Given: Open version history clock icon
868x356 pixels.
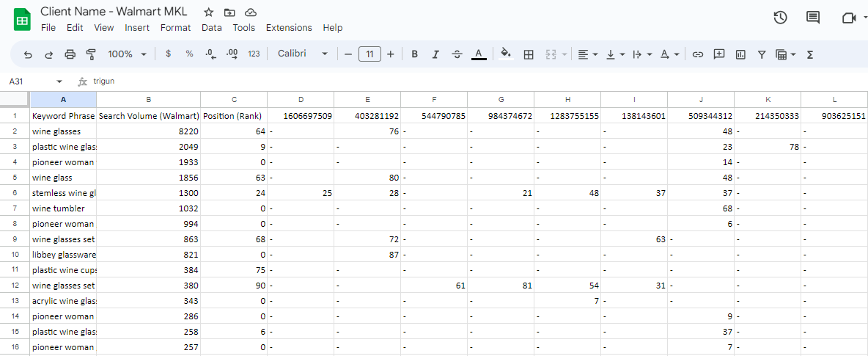Looking at the screenshot, I should click(x=780, y=18).
